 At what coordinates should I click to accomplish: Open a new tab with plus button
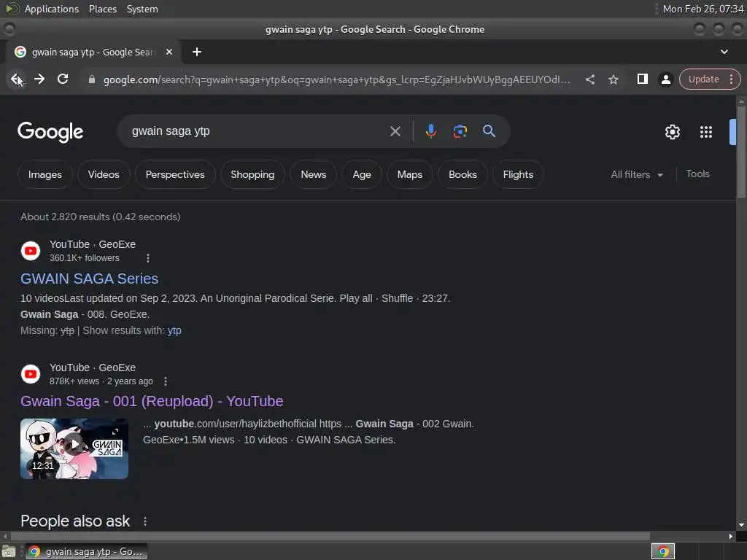[197, 52]
